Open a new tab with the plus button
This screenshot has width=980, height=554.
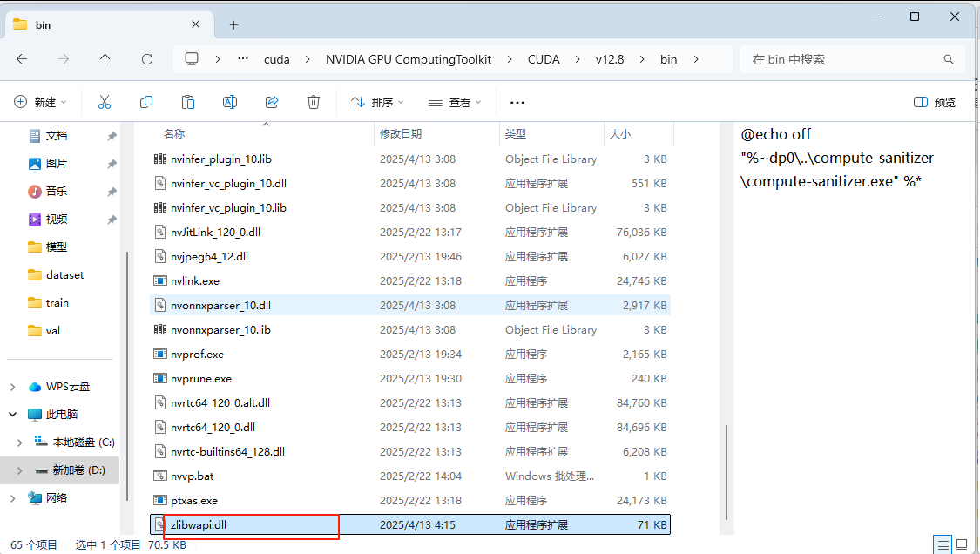point(233,24)
